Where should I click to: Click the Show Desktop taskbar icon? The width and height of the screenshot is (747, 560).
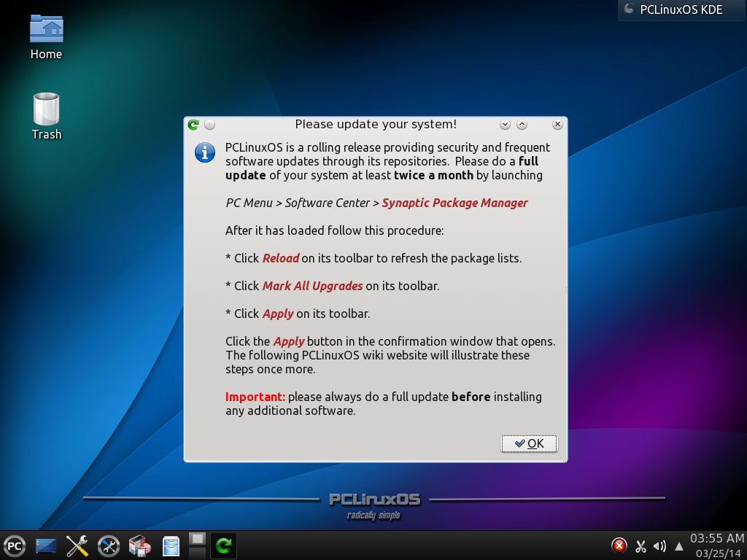[x=46, y=545]
